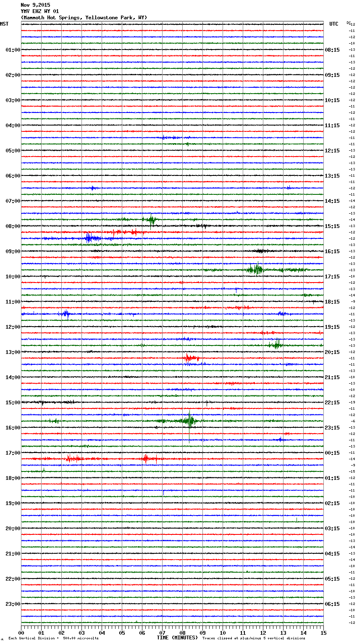Select the 20:00 MST time label
This screenshot has height=644, width=357.
pyautogui.click(x=13, y=529)
